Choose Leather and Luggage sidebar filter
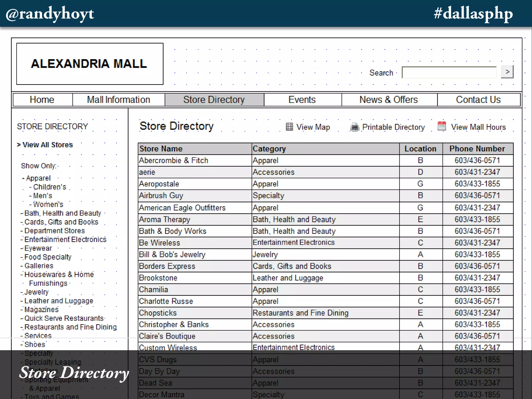Viewport: 532px width, 399px height. [59, 301]
